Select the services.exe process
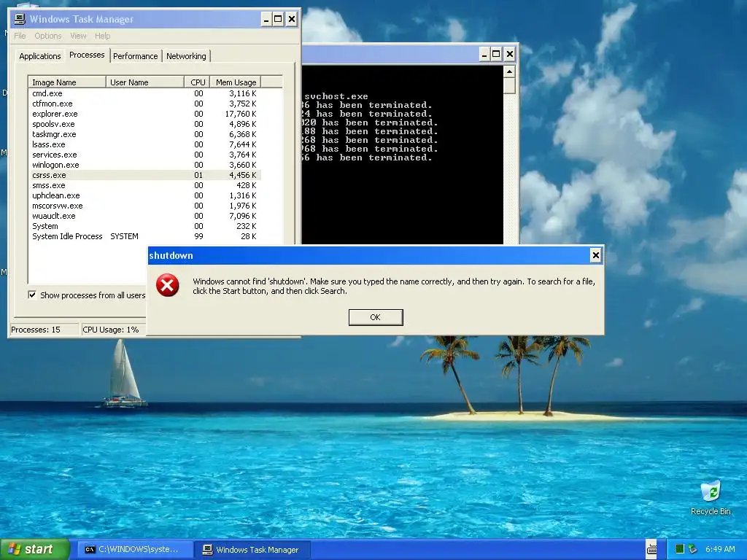 click(x=145, y=155)
